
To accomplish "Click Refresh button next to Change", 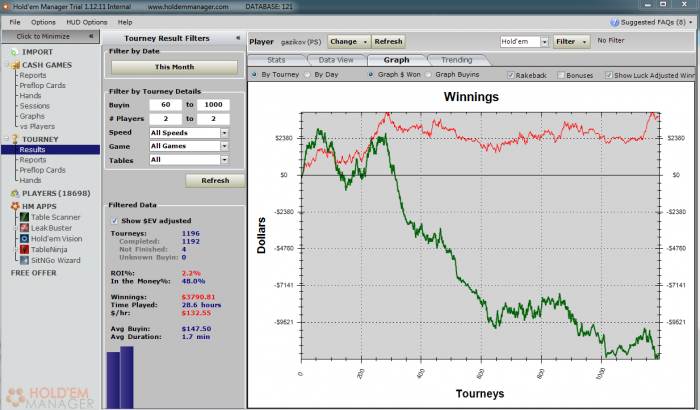I will [x=388, y=42].
